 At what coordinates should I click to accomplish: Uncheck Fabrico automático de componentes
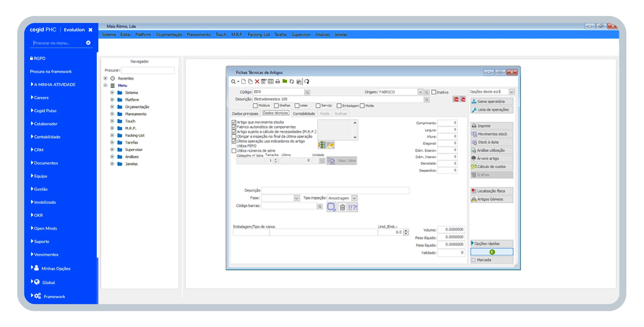(234, 127)
